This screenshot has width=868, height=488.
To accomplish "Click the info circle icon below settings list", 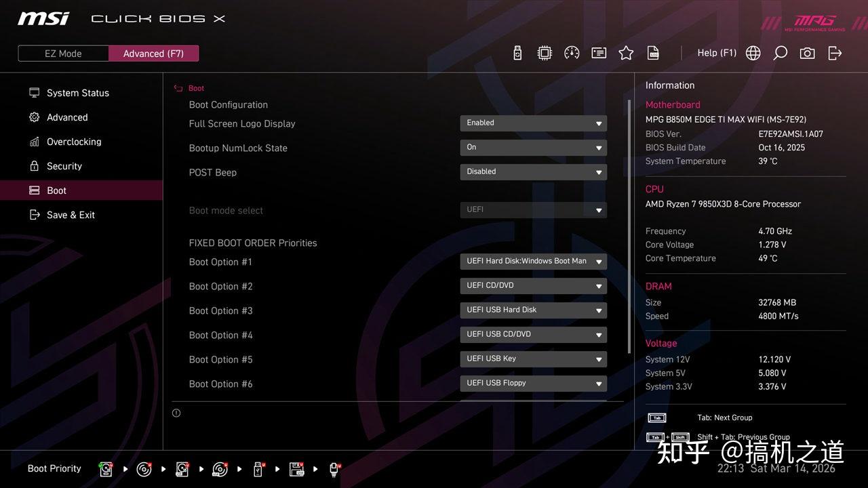I will pyautogui.click(x=176, y=413).
